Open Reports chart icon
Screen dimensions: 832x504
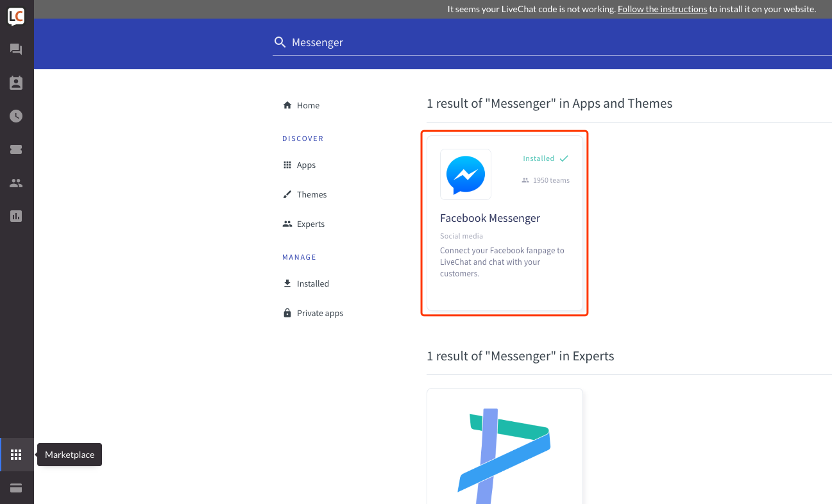(x=16, y=216)
